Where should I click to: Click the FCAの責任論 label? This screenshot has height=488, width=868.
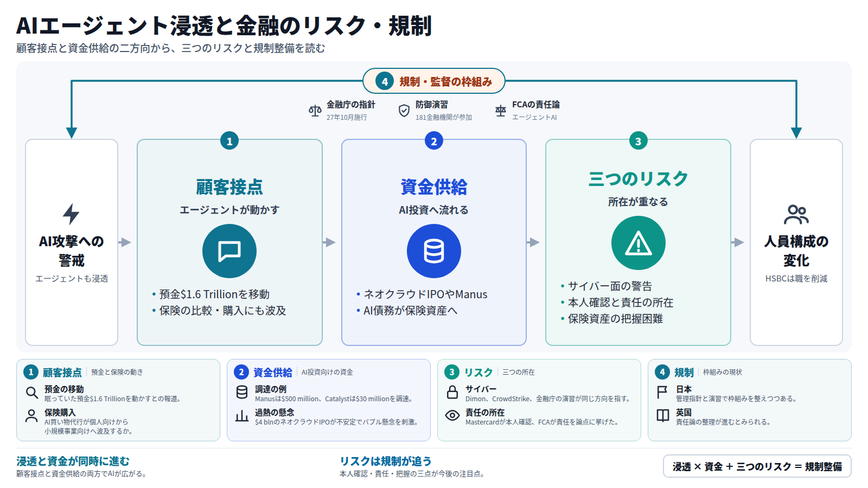[536, 105]
